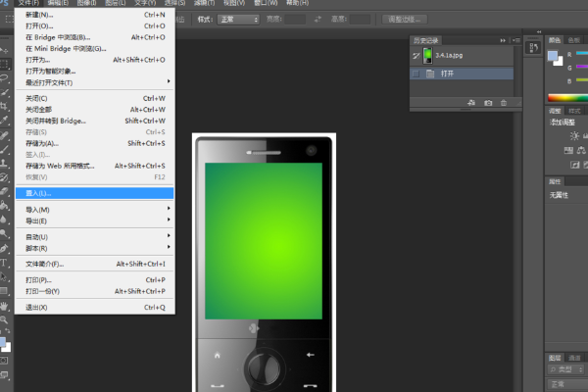The width and height of the screenshot is (588, 392).
Task: Select the Pen tool
Action: point(5,248)
